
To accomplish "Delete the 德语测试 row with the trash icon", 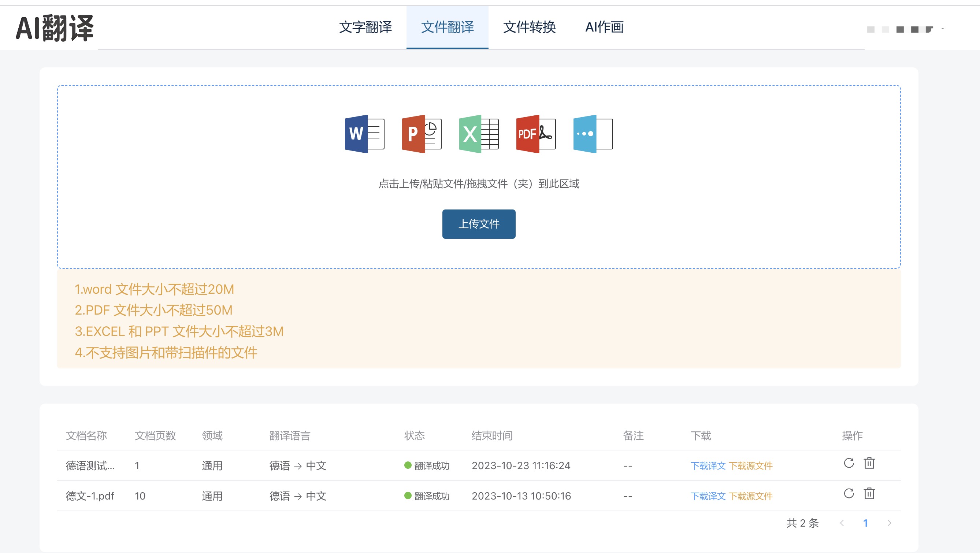I will [x=869, y=463].
